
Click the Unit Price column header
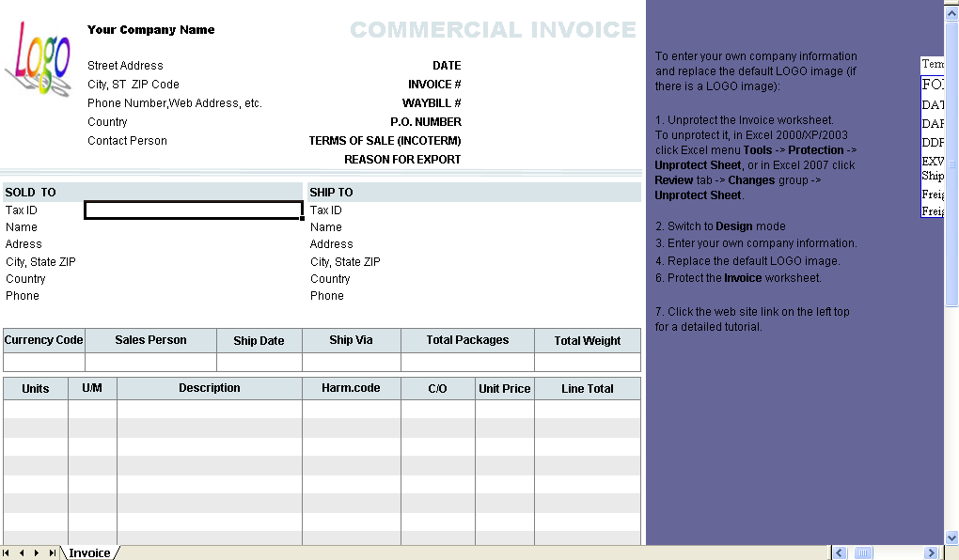[505, 388]
